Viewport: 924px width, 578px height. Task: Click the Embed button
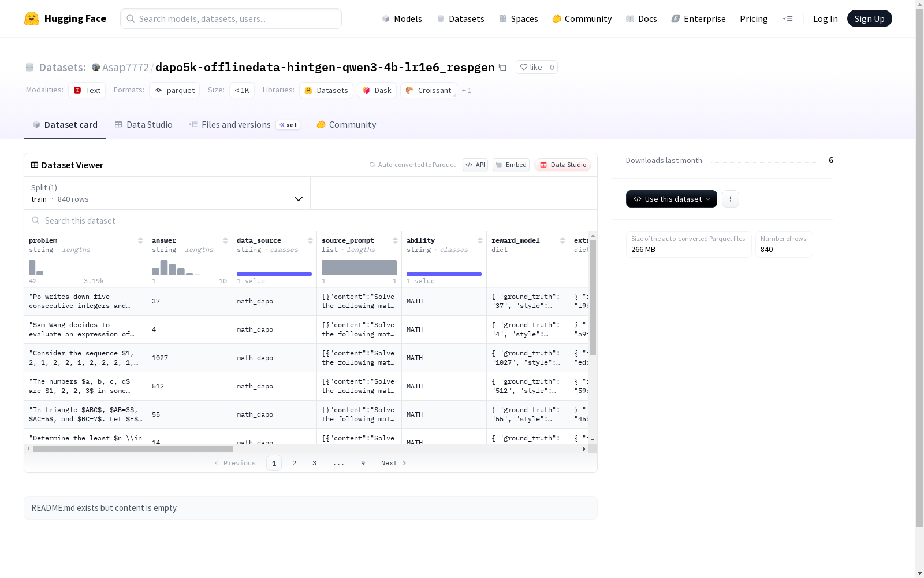(x=511, y=165)
